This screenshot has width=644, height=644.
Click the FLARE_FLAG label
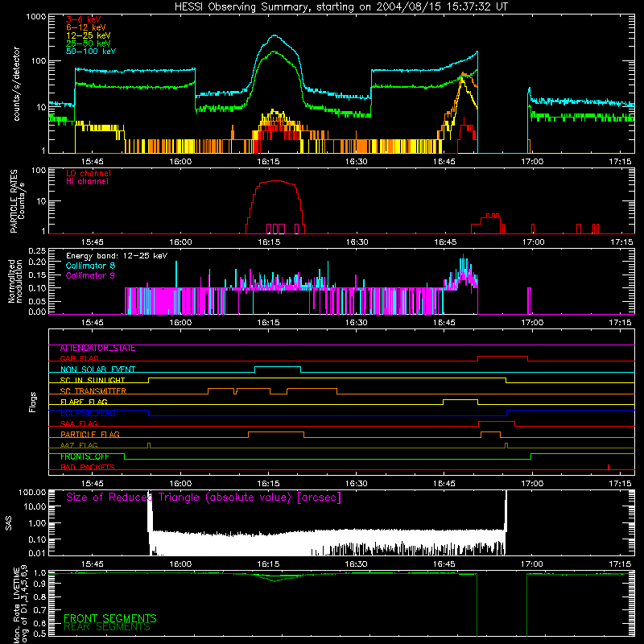point(84,402)
